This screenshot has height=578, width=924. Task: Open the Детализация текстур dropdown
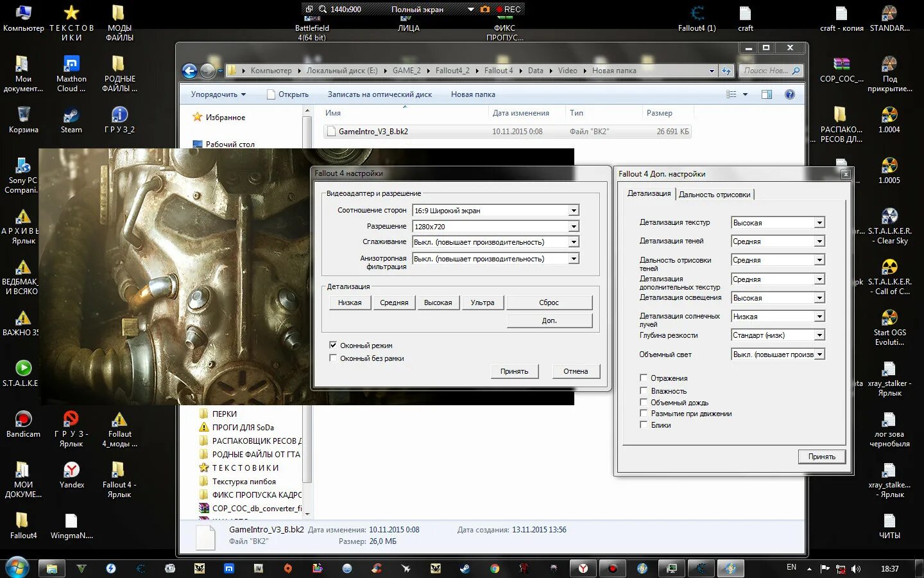[778, 222]
